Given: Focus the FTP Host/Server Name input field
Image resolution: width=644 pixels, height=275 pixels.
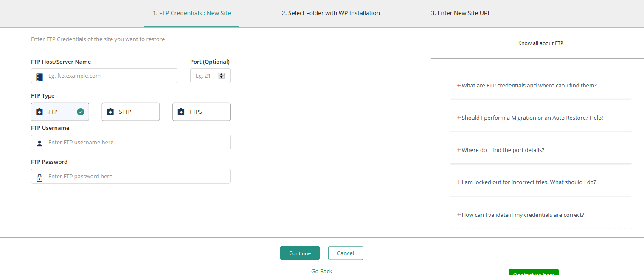Looking at the screenshot, I should click(x=110, y=76).
